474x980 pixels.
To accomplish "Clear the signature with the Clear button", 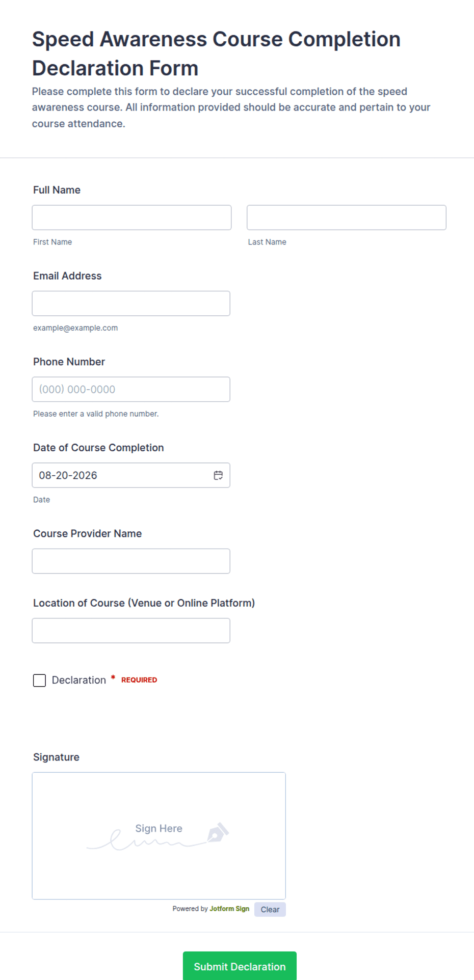I will click(270, 909).
